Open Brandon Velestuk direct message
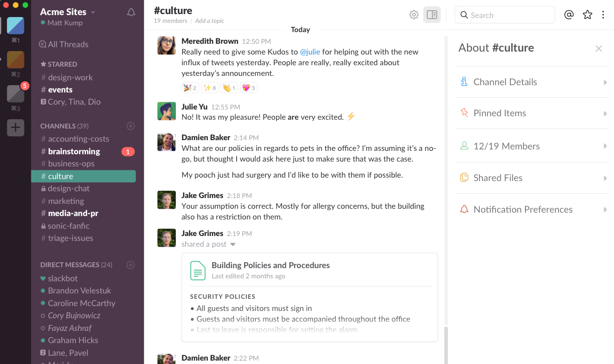 (75, 291)
